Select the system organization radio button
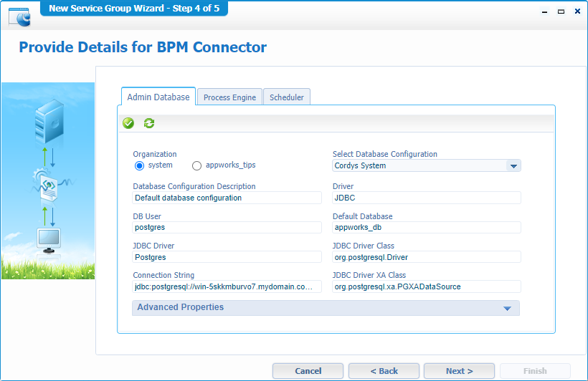 [140, 165]
